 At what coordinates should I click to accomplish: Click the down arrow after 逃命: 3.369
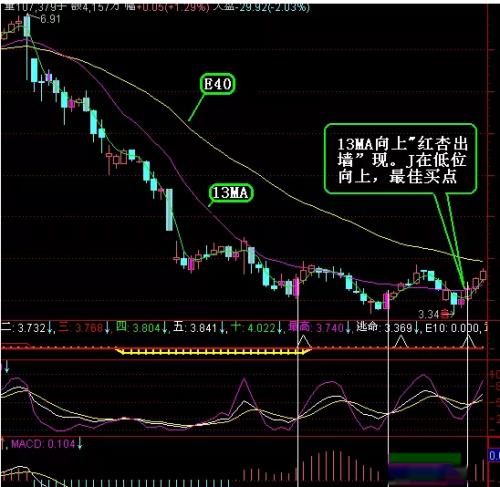(x=417, y=328)
